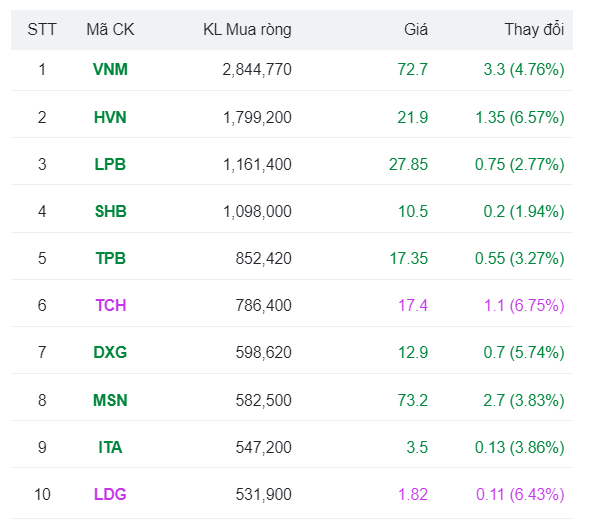Click change value 2.7 (3.83%)
590x531 pixels.
[524, 400]
